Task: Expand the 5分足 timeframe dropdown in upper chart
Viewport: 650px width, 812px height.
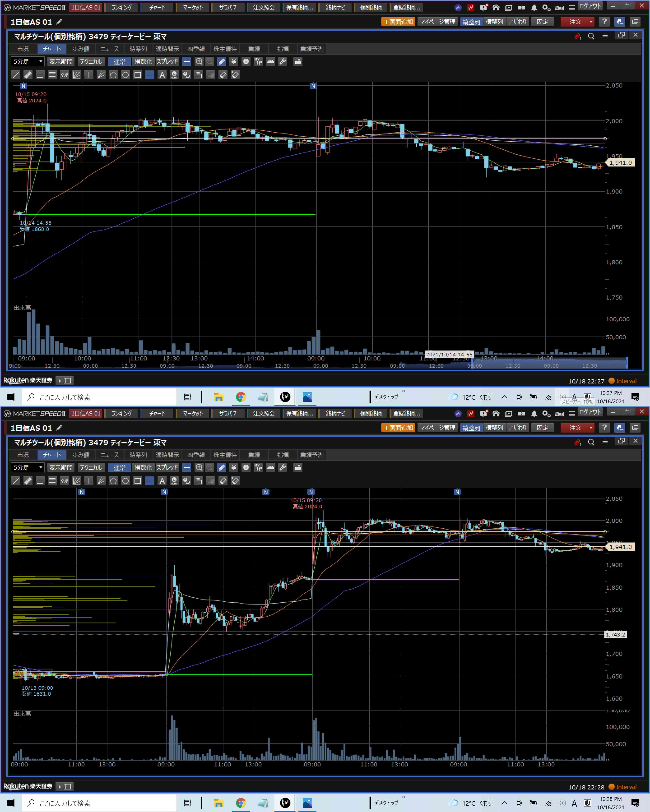Action: point(40,61)
